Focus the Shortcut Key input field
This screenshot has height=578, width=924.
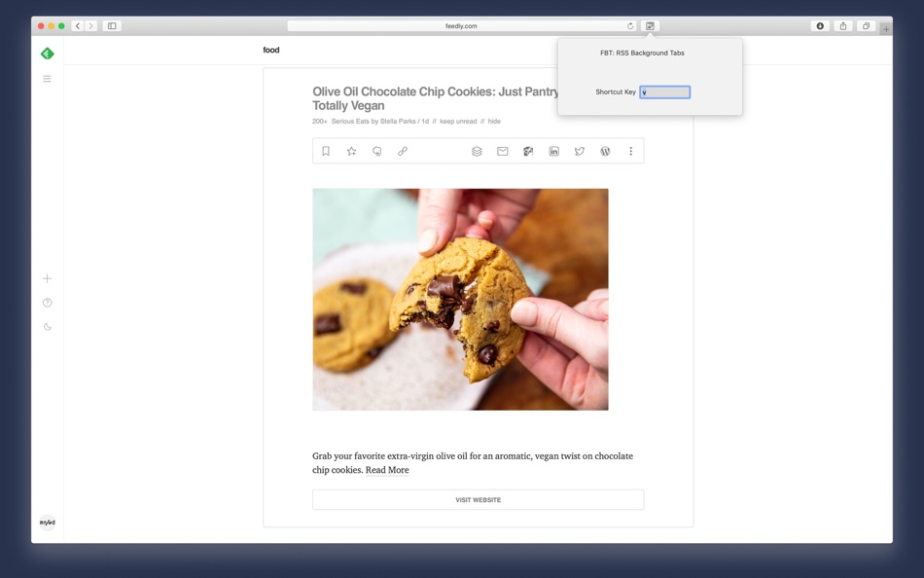[664, 92]
